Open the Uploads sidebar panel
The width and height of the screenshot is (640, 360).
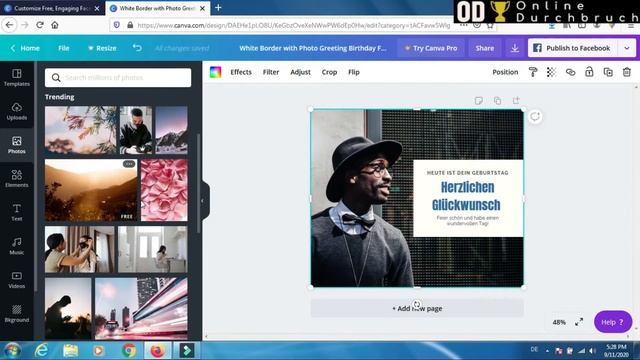(17, 111)
